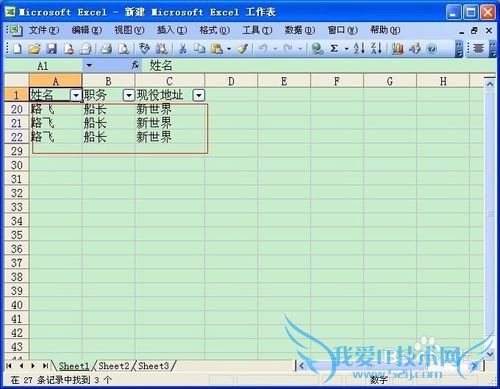500x389 pixels.
Task: Click the vertical scrollbar up arrow
Action: pyautogui.click(x=490, y=84)
